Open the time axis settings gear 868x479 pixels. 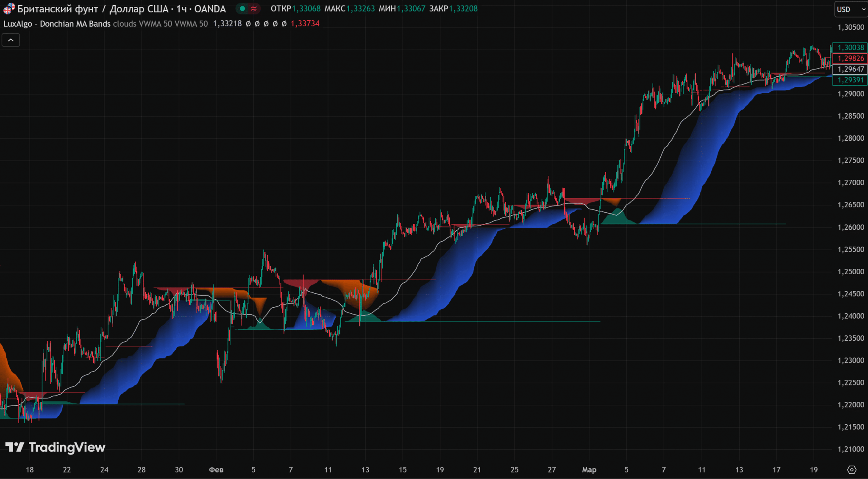pyautogui.click(x=851, y=470)
